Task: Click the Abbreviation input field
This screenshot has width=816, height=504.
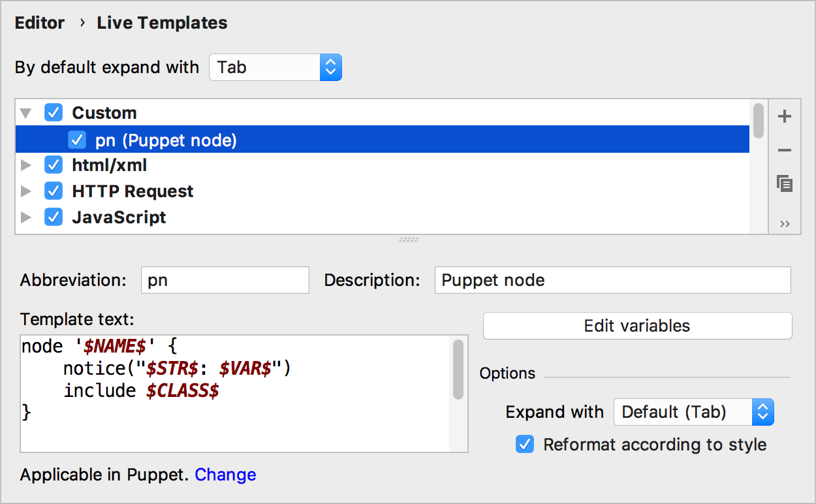Action: 225,280
